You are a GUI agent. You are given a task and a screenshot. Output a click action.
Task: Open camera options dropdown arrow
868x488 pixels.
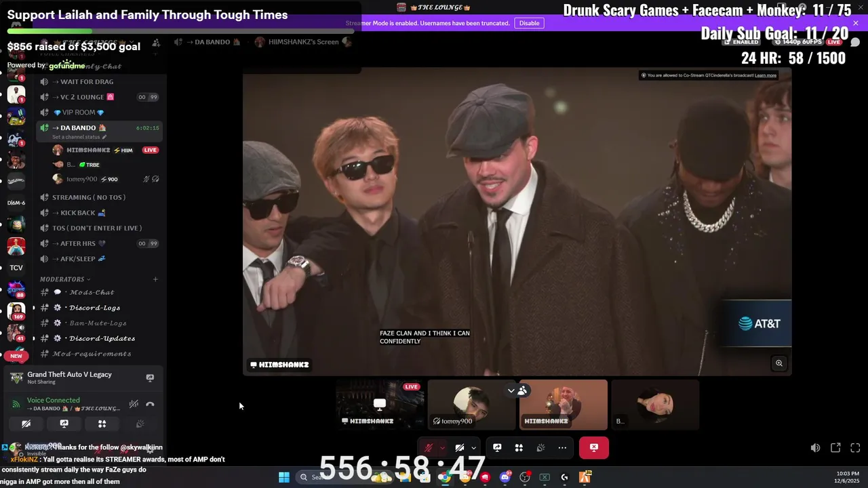[473, 447]
